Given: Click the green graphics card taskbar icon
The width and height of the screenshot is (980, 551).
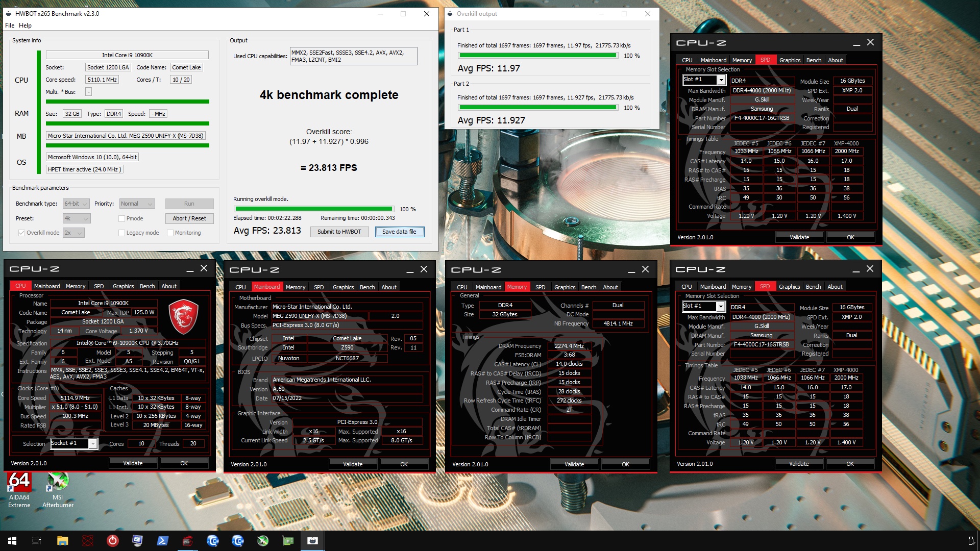Looking at the screenshot, I should tap(288, 541).
